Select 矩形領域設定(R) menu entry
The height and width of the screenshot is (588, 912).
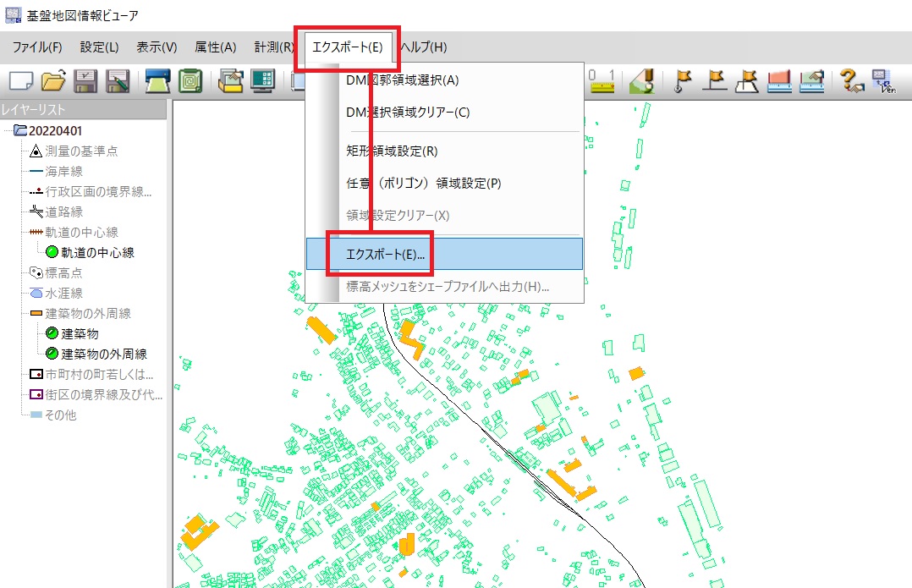(444, 151)
